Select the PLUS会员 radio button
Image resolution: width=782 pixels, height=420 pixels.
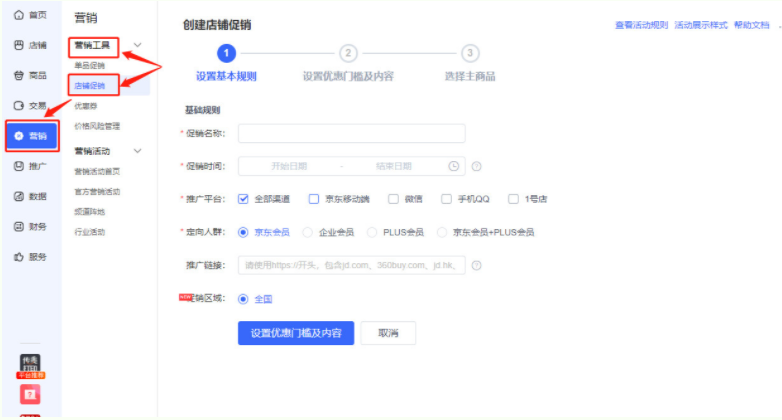pos(372,232)
